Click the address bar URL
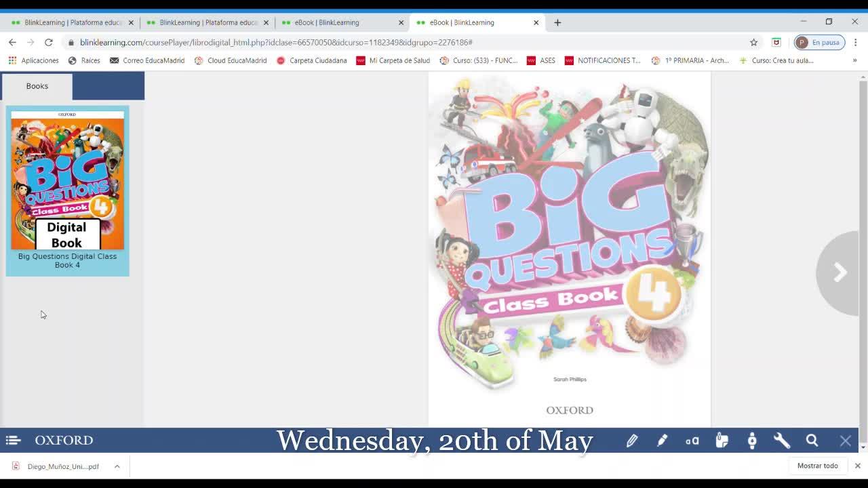Screen dimensions: 868x488 coord(276,42)
